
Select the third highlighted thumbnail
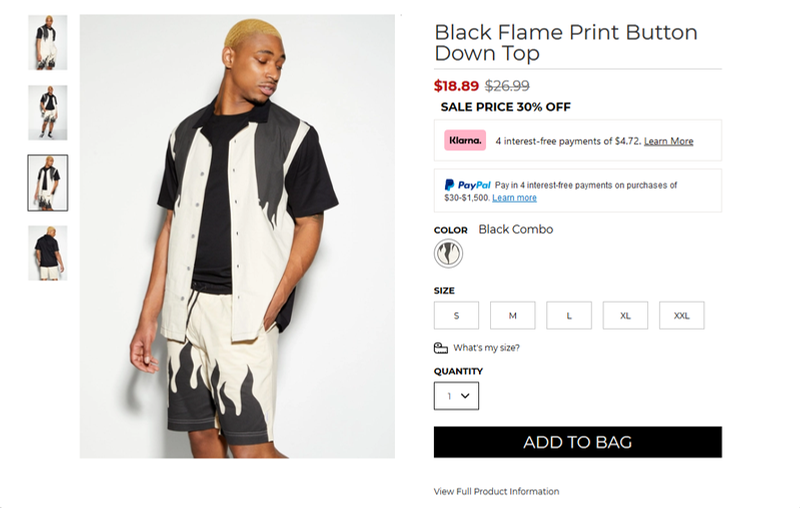[x=48, y=183]
